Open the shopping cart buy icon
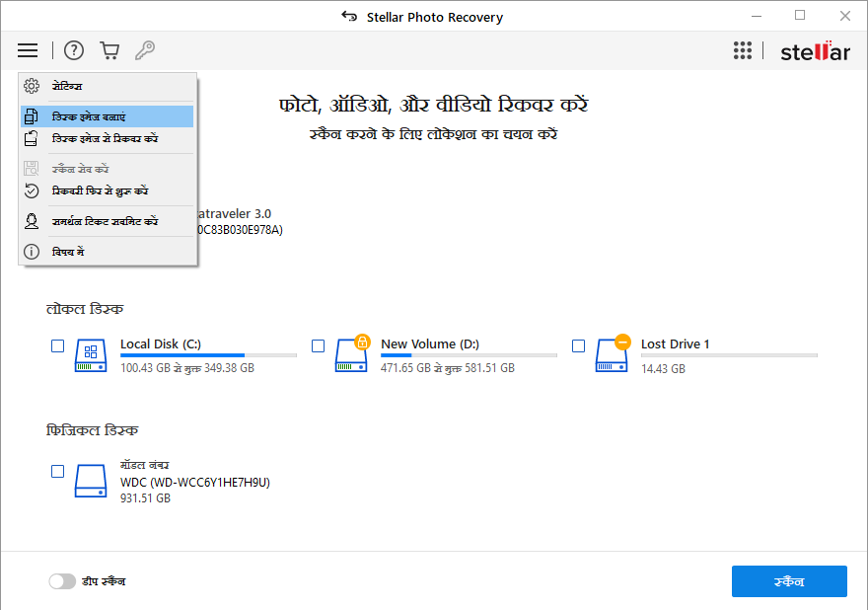The width and height of the screenshot is (868, 610). [x=109, y=50]
